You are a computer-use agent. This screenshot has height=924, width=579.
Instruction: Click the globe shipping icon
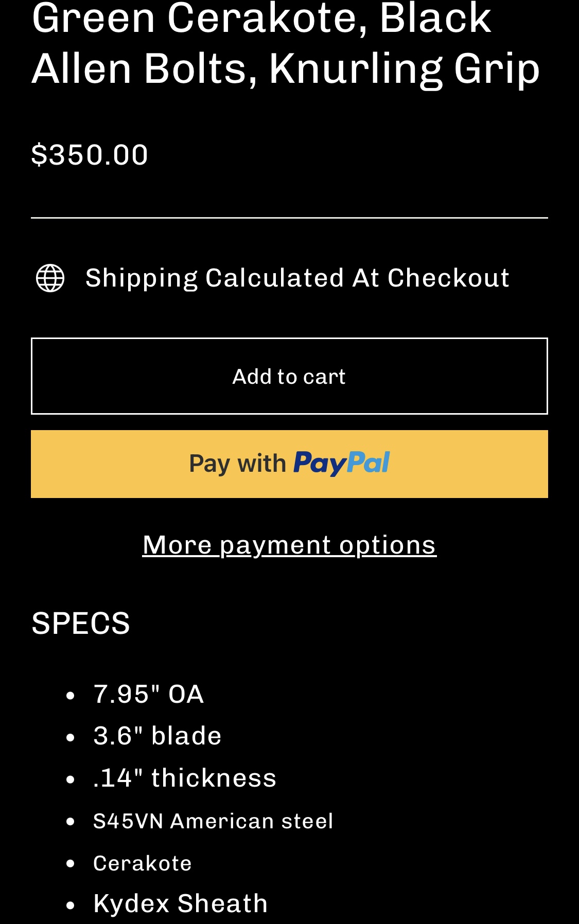tap(50, 278)
